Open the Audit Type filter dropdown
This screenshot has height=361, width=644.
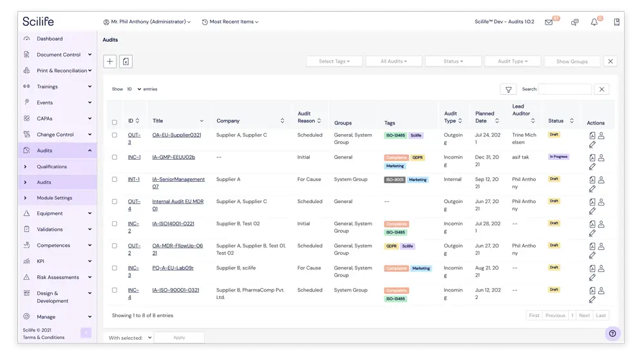point(513,61)
